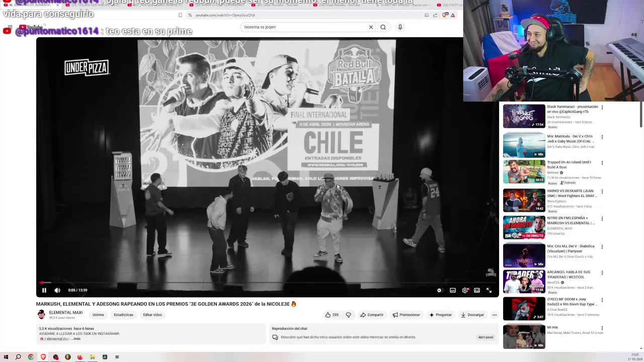This screenshot has width=644, height=362.
Task: Open the YouTube hamburger guide menu
Action: click(10, 27)
